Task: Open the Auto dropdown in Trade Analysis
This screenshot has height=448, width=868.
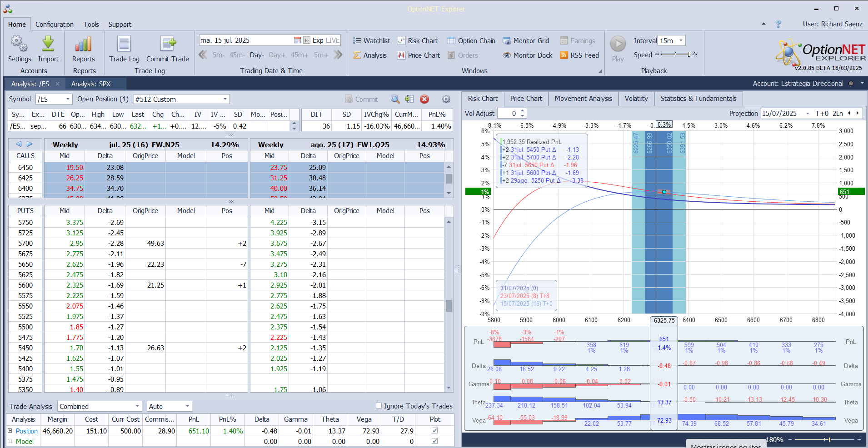Action: click(187, 406)
